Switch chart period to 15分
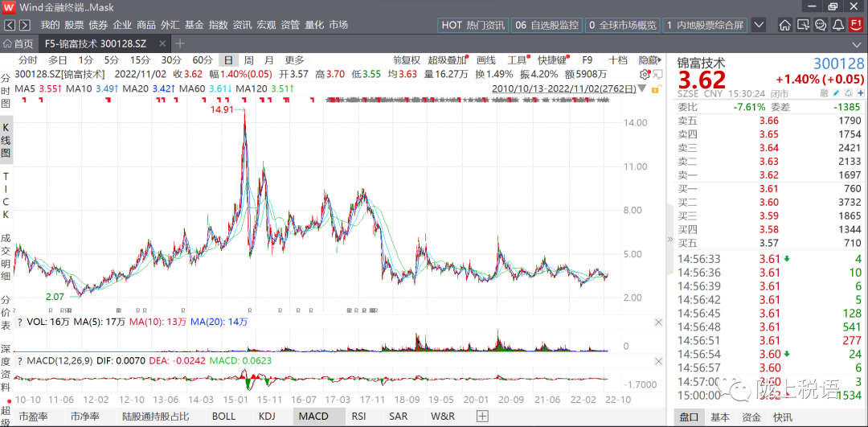Screen dimensions: 868x427 140,60
